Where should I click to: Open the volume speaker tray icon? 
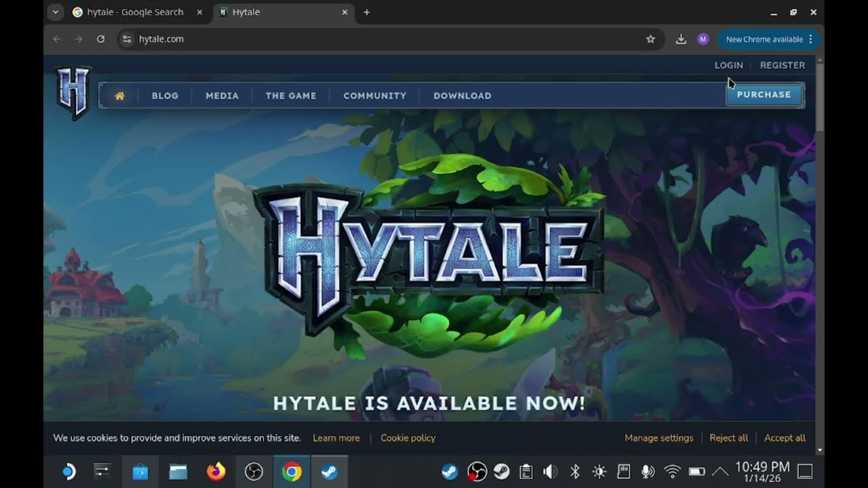(x=551, y=471)
